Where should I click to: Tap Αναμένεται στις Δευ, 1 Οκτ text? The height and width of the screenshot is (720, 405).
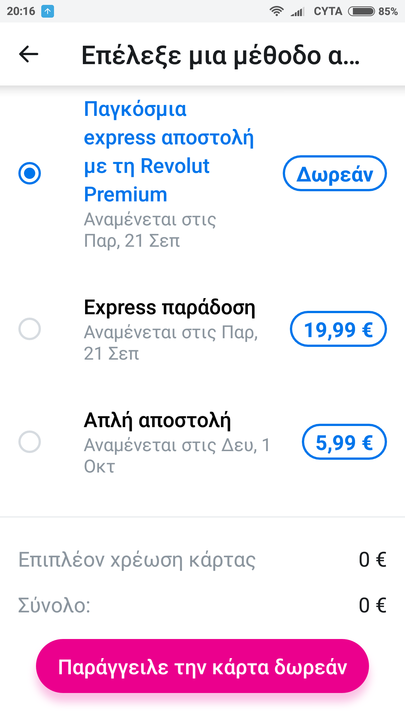(x=177, y=456)
